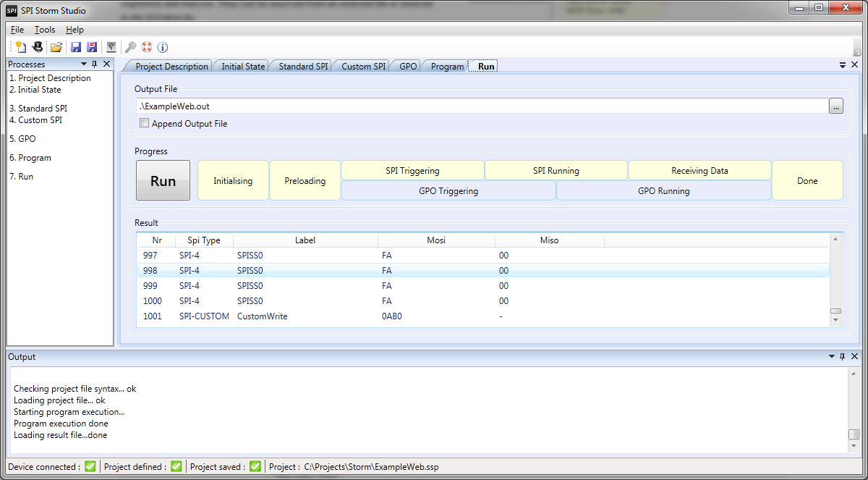Click Result table scroll up arrow
Screen dimensions: 868x480
tap(836, 239)
